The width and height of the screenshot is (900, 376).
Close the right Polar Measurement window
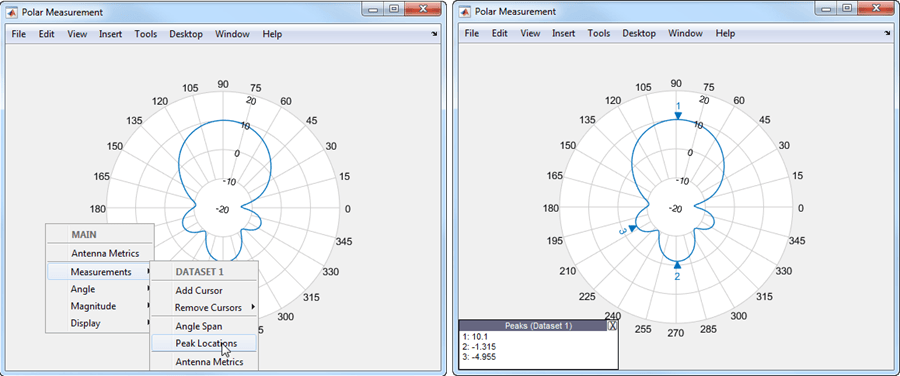click(876, 9)
